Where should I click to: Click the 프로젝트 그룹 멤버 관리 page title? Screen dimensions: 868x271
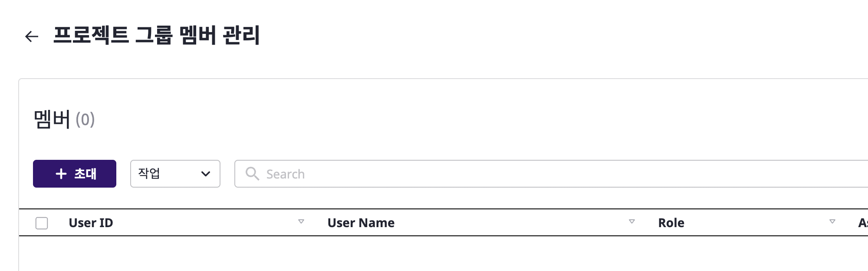[156, 35]
